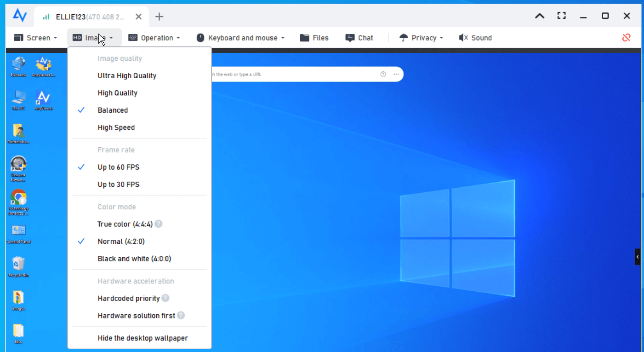
Task: Open the Operation dropdown menu
Action: click(154, 38)
